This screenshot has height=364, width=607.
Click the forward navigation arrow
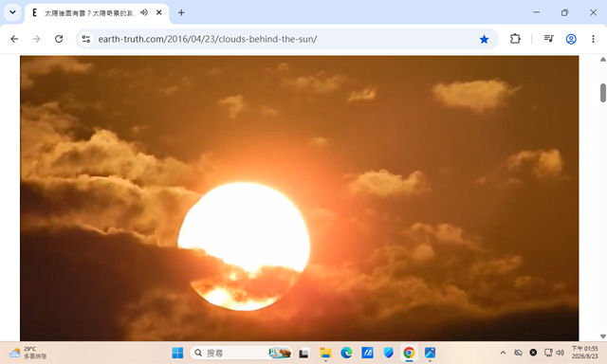coord(36,39)
